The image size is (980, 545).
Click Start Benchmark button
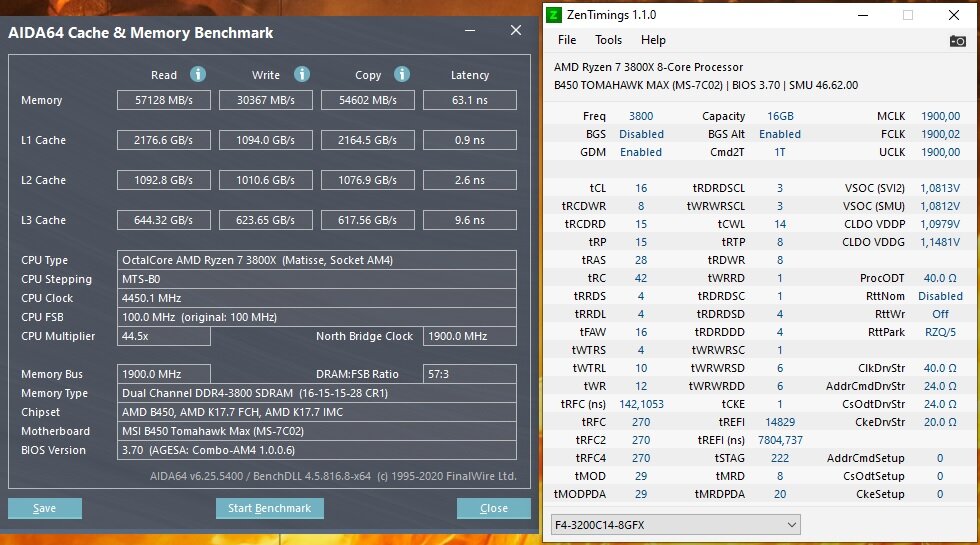point(269,508)
